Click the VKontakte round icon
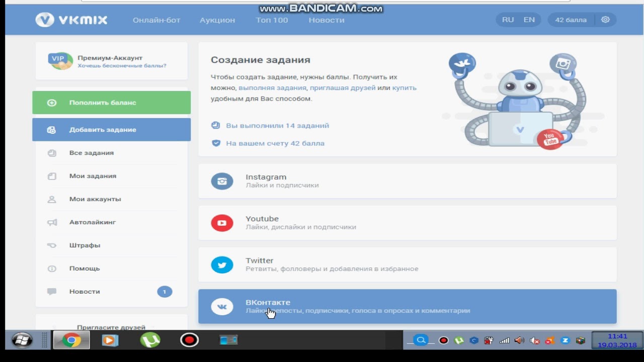 tap(222, 306)
